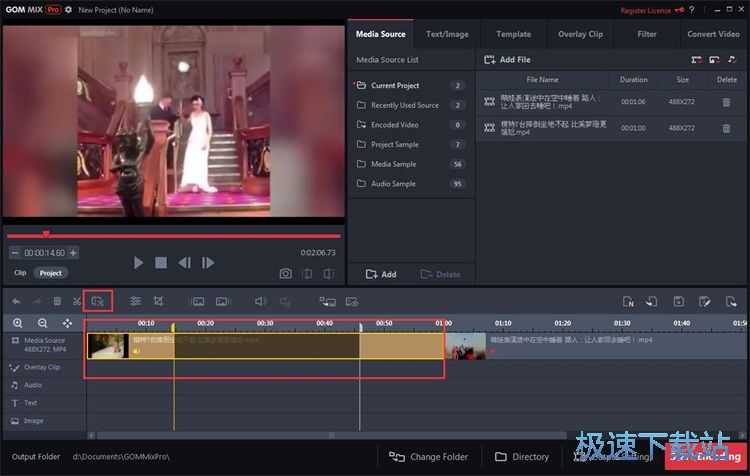Switch preview mode to Clip
This screenshot has width=750, height=476.
(x=20, y=272)
